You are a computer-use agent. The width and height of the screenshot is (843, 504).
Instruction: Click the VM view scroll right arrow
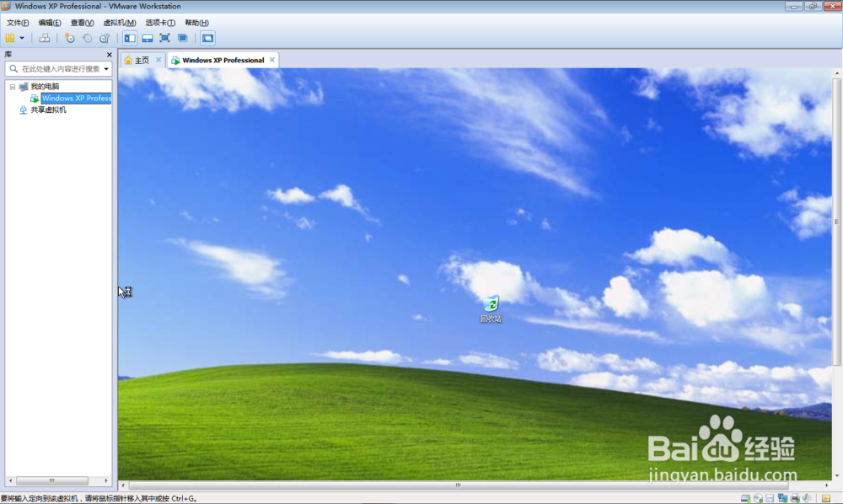[827, 485]
